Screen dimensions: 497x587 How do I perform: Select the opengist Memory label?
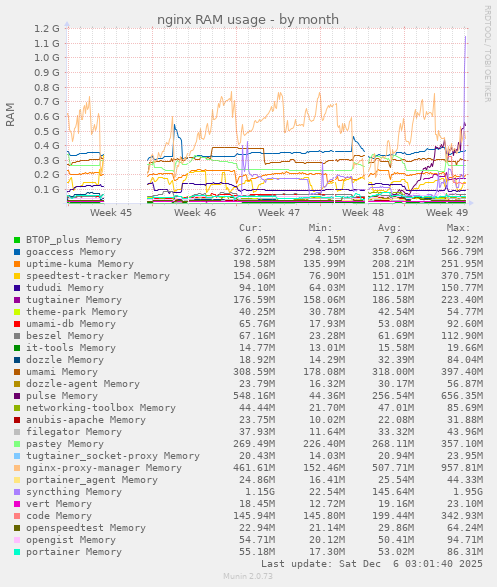click(x=71, y=540)
